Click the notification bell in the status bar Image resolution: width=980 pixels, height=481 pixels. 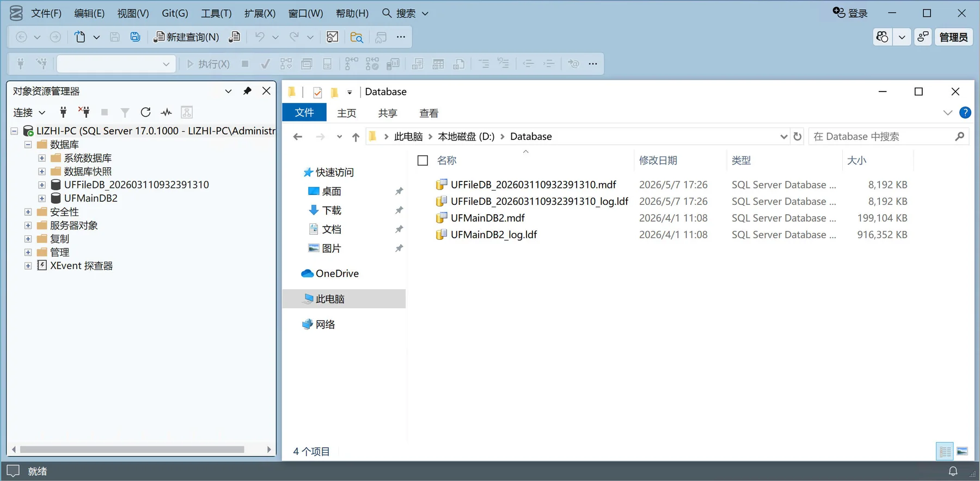[x=953, y=471]
